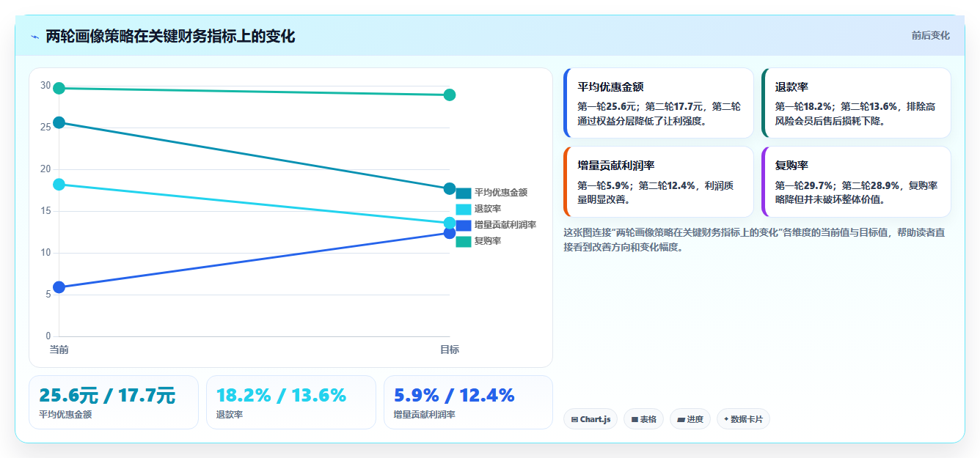Click the 25.6元 / 17.7元 stat value
This screenshot has width=980, height=458.
pyautogui.click(x=107, y=396)
